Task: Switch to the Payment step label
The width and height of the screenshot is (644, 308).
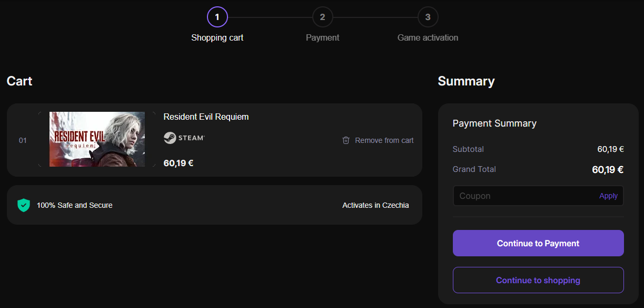Action: coord(322,37)
